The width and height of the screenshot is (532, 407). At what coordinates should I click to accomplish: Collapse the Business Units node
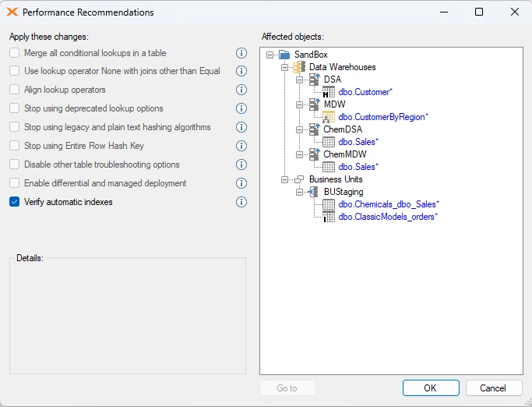pyautogui.click(x=284, y=179)
